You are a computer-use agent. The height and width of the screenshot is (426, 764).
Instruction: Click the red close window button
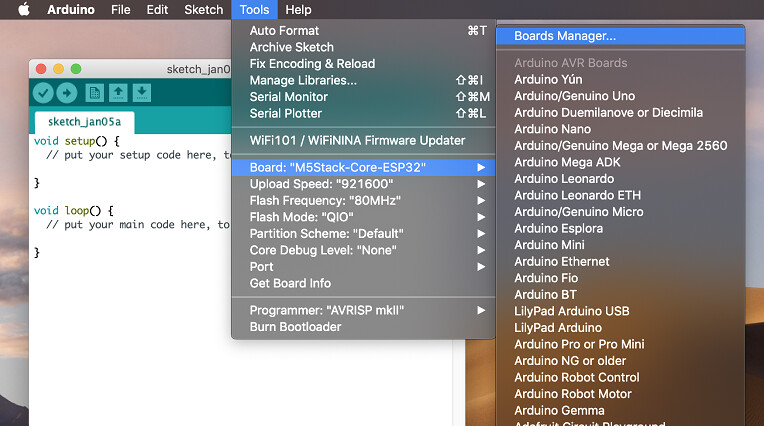click(x=41, y=69)
